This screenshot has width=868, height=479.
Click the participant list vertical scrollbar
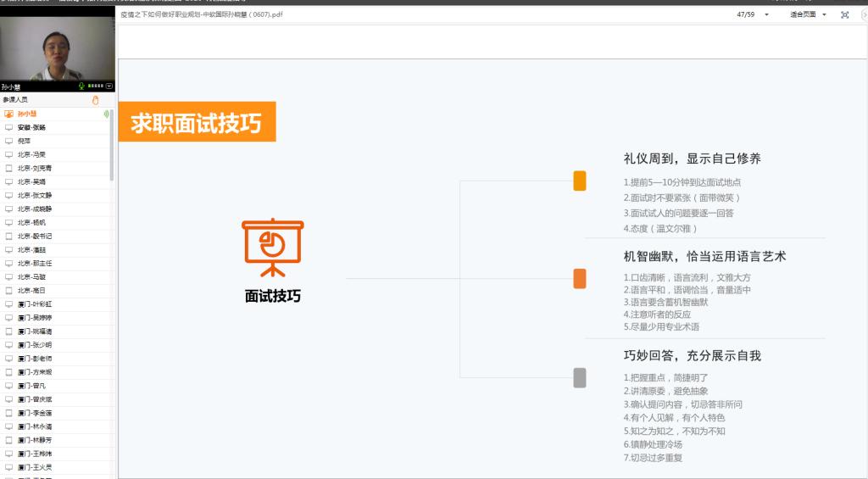(x=112, y=144)
